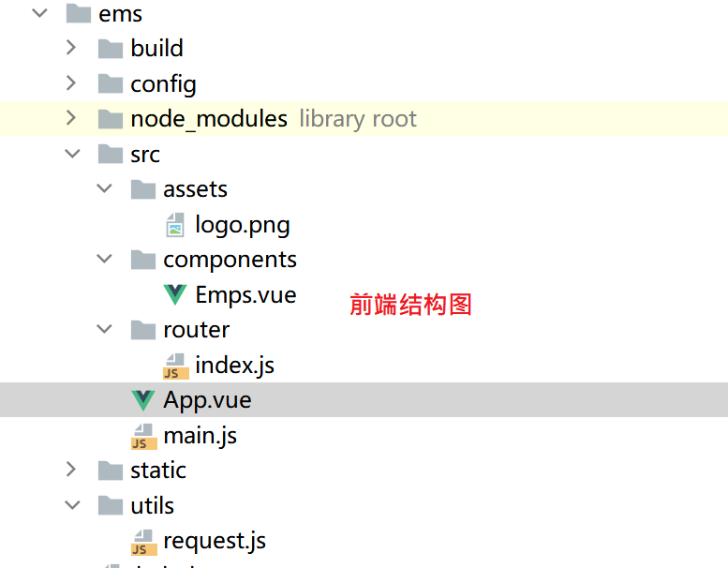Click the image file icon for logo.png
This screenshot has height=568, width=728.
(x=175, y=225)
